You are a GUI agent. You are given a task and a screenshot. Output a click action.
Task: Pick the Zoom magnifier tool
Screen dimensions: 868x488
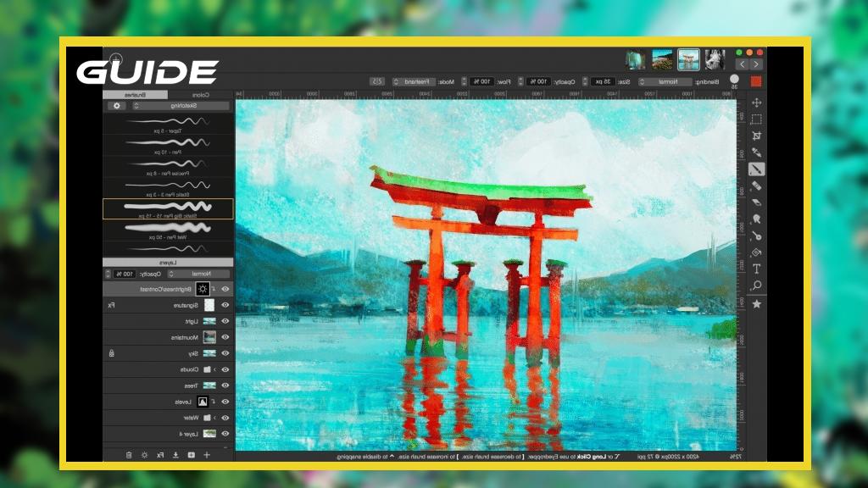(756, 286)
